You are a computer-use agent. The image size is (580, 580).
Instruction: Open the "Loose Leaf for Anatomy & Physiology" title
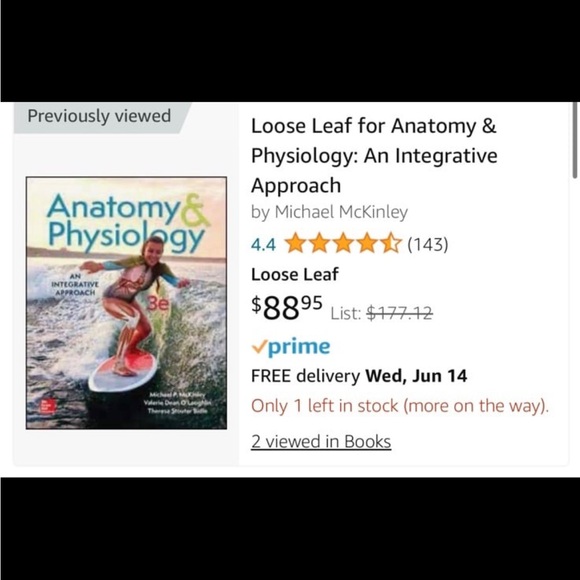(x=374, y=155)
